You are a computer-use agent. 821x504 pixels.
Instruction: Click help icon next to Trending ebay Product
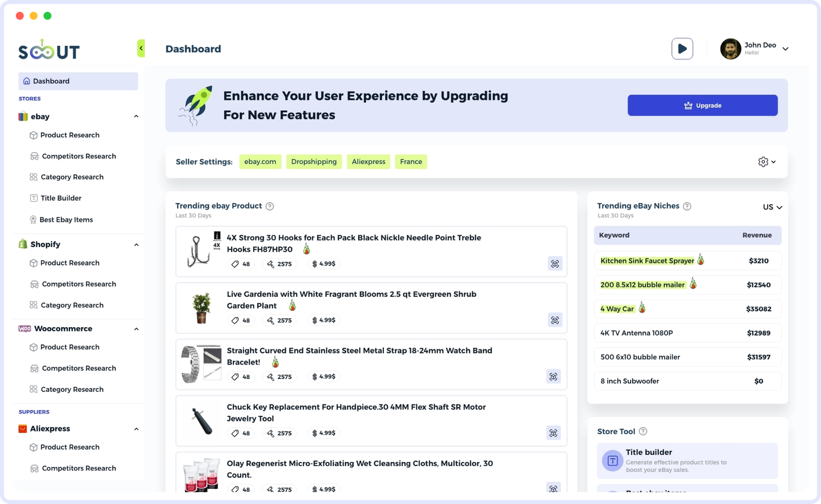pyautogui.click(x=270, y=206)
